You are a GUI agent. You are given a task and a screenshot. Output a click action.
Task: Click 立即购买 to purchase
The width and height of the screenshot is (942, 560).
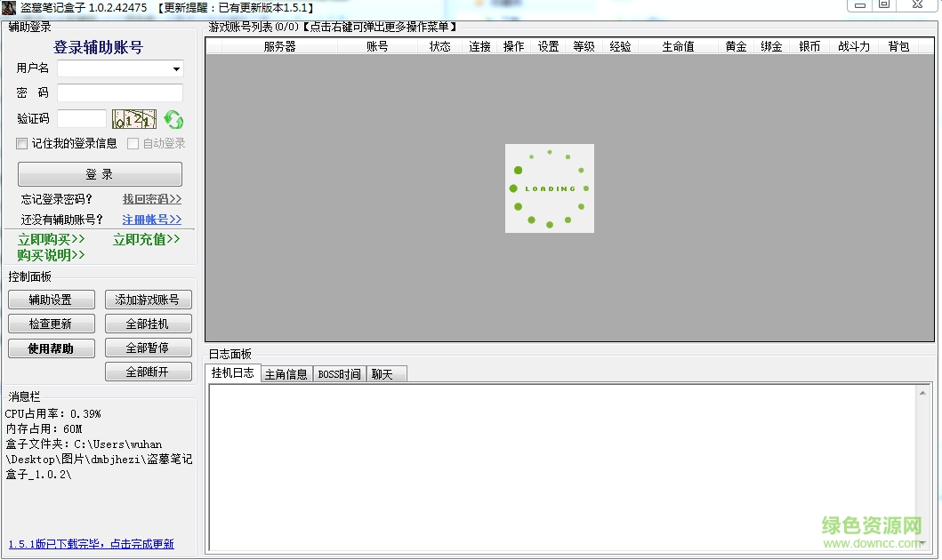pos(49,239)
